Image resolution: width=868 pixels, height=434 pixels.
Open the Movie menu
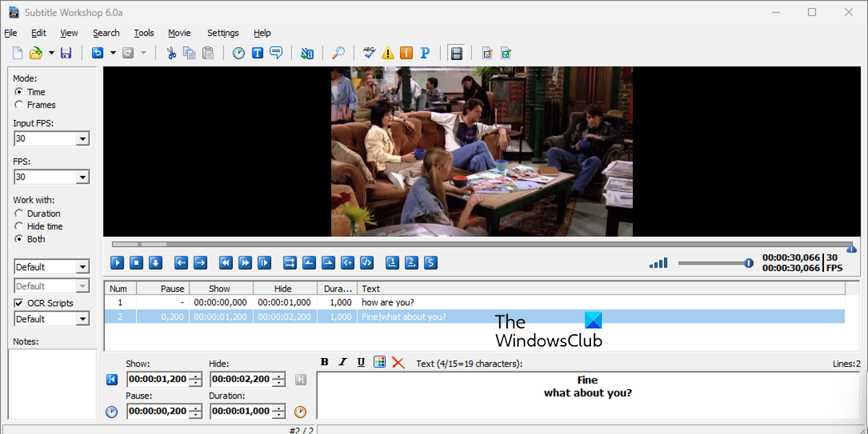179,33
